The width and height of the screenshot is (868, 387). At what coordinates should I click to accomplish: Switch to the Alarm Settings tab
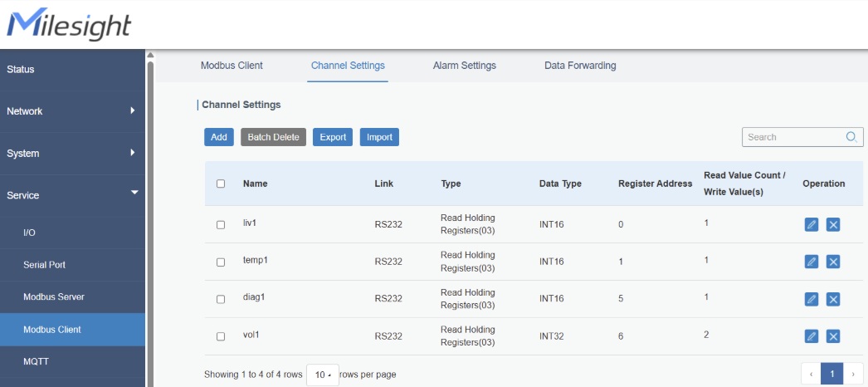click(x=464, y=66)
